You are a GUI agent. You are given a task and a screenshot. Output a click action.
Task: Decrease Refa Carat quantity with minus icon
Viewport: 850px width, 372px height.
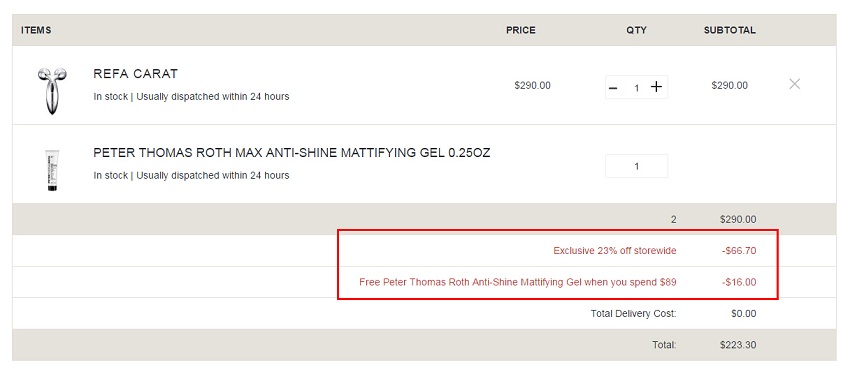pos(613,87)
